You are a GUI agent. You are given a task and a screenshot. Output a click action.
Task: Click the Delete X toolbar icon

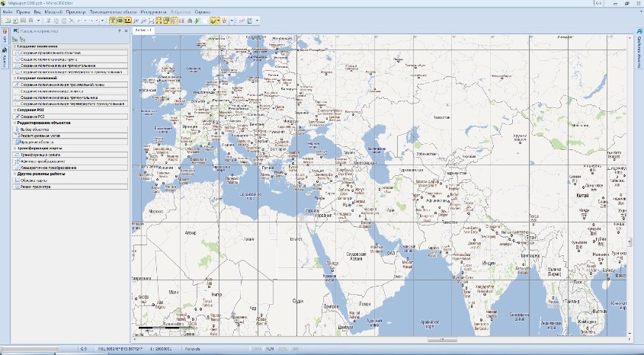[x=72, y=21]
